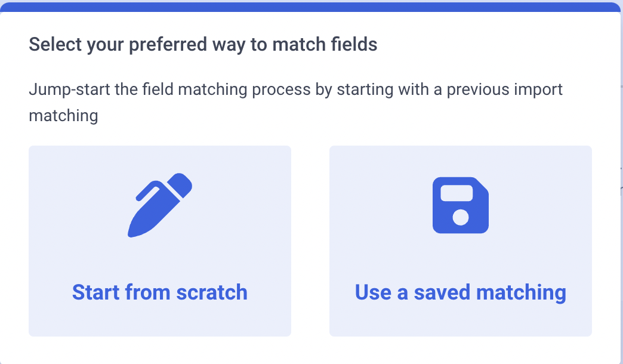Viewport: 623px width, 364px height.
Task: Click empty area below floppy disk icon
Action: click(x=461, y=258)
